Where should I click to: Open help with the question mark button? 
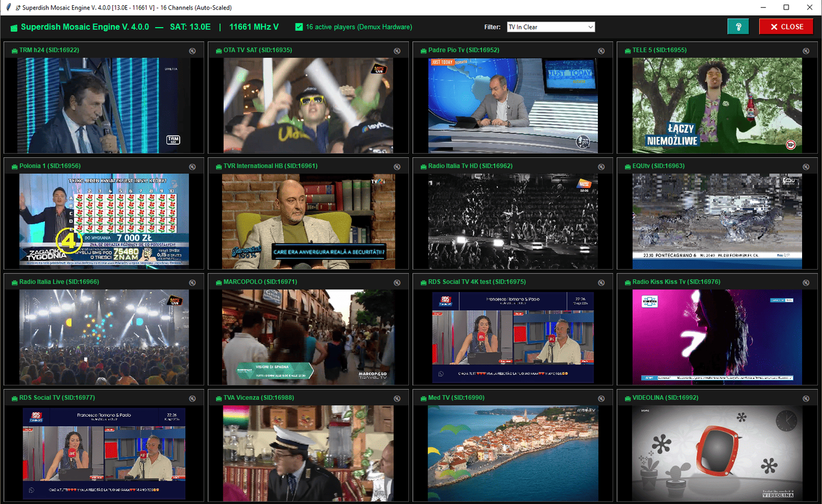point(739,27)
